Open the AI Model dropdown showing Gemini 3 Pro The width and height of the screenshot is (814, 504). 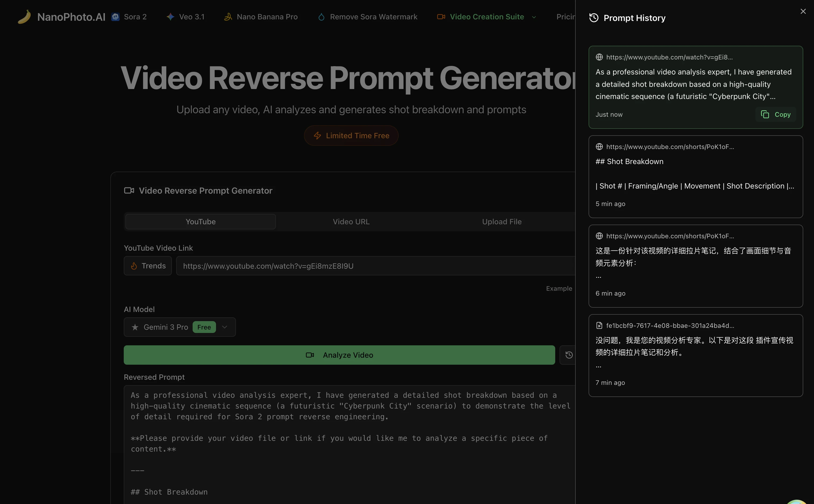224,327
